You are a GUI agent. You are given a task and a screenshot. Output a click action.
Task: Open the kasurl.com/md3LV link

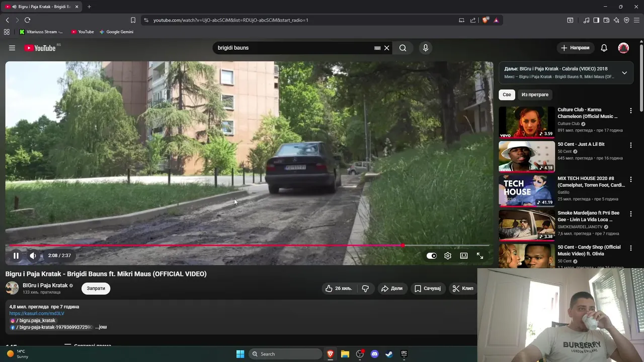pyautogui.click(x=37, y=313)
